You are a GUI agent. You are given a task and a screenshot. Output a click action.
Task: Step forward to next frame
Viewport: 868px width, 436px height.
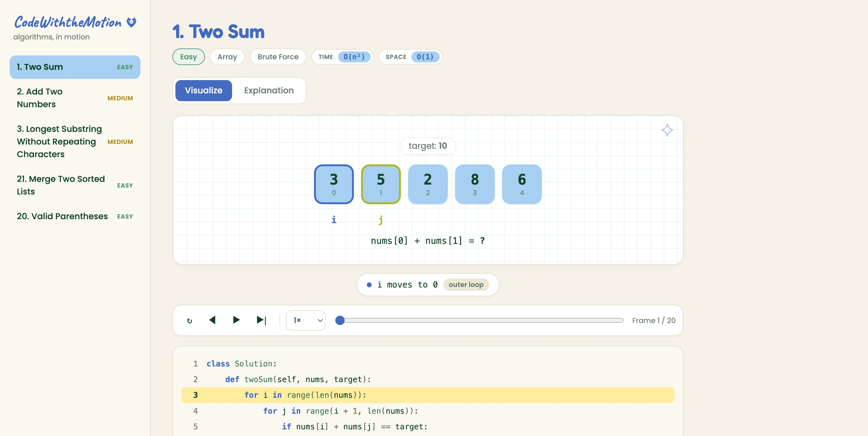262,320
